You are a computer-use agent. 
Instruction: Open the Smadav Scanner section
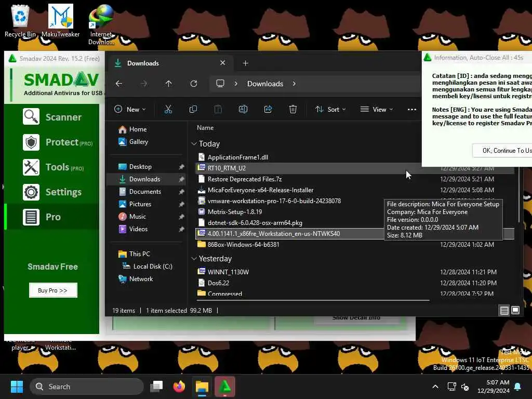(x=51, y=117)
